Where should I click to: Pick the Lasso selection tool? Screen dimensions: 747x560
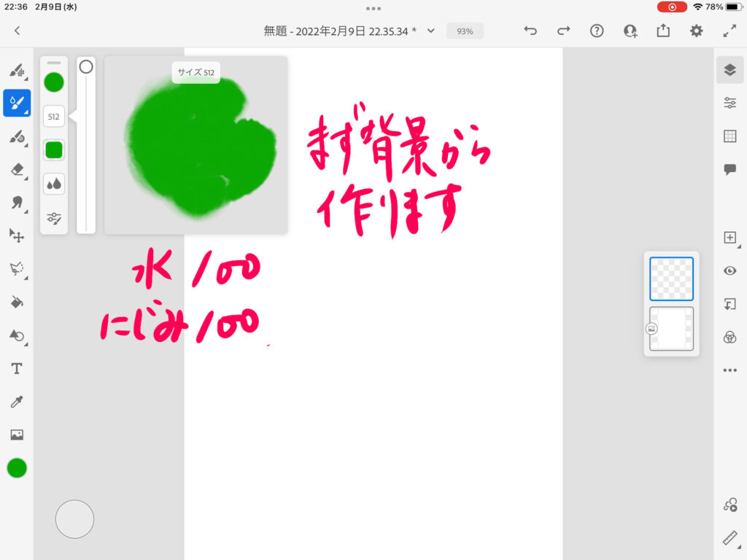click(16, 268)
